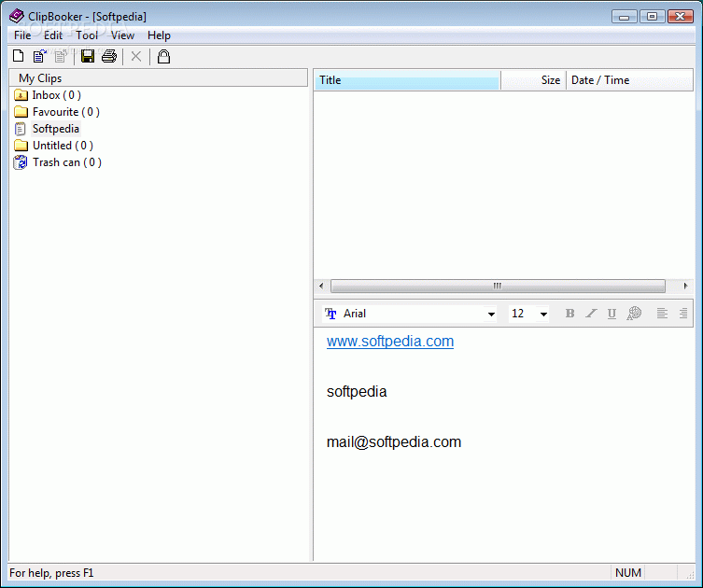The height and width of the screenshot is (588, 703).
Task: Open the Arial font dropdown arrow
Action: 491,315
